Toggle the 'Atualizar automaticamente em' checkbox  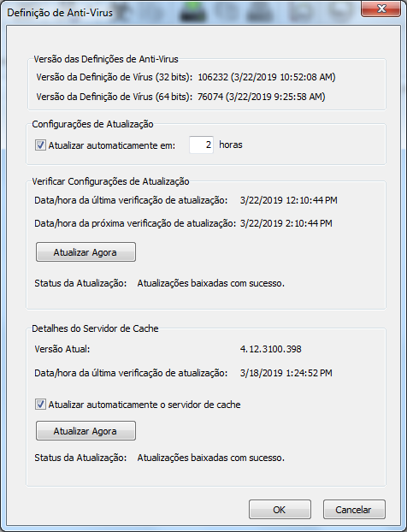tap(40, 145)
